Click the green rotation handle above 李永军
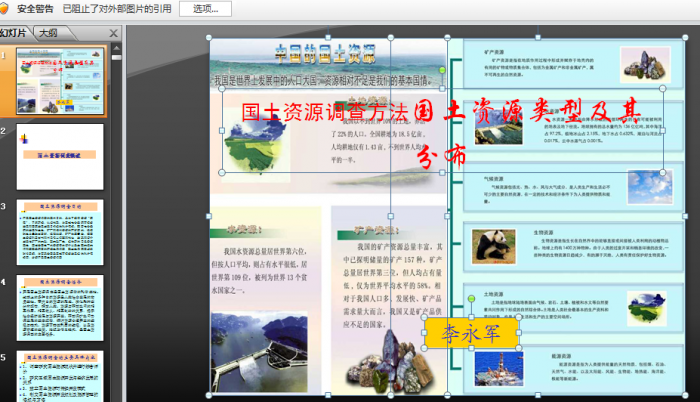The width and height of the screenshot is (700, 402). 470,299
